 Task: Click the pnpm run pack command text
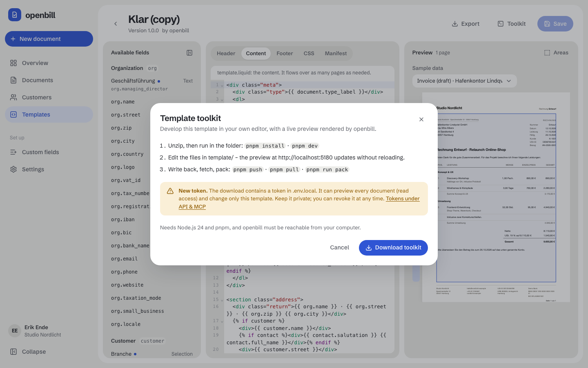[327, 170]
